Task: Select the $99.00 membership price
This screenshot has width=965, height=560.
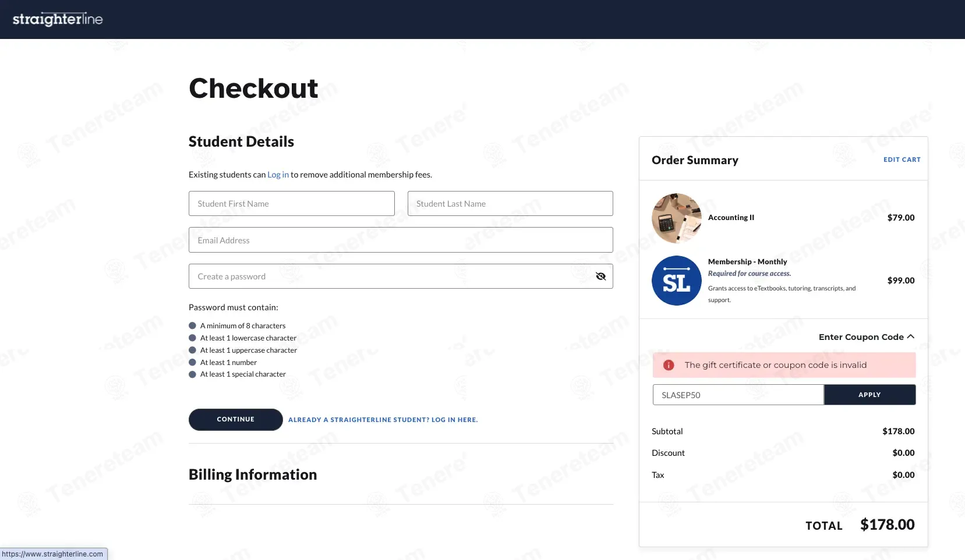Action: tap(900, 281)
